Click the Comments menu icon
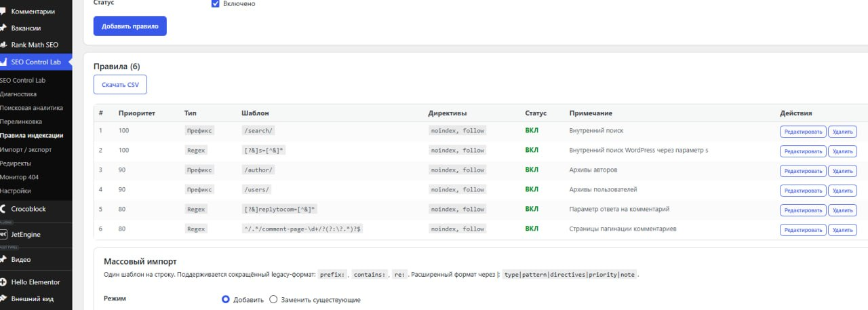Viewport: 868px width, 310px height. (x=3, y=12)
